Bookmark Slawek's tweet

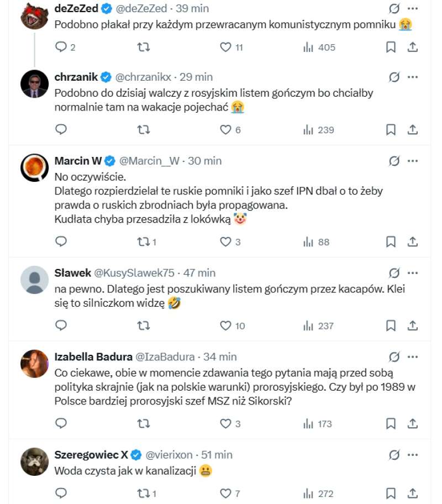[391, 326]
